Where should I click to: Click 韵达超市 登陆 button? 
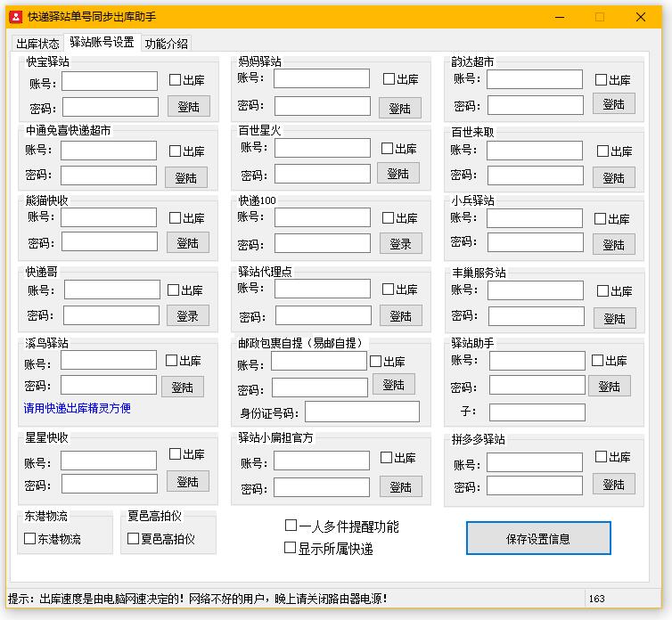coord(614,103)
